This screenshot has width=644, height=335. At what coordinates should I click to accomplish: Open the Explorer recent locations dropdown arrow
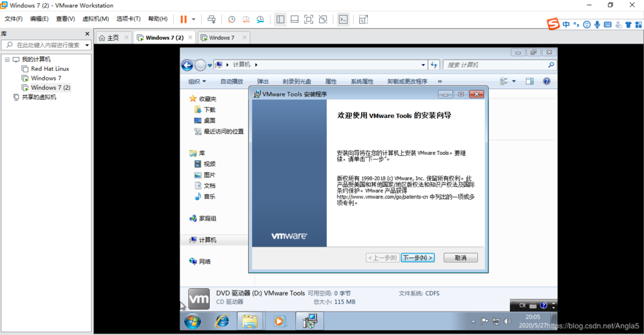210,65
